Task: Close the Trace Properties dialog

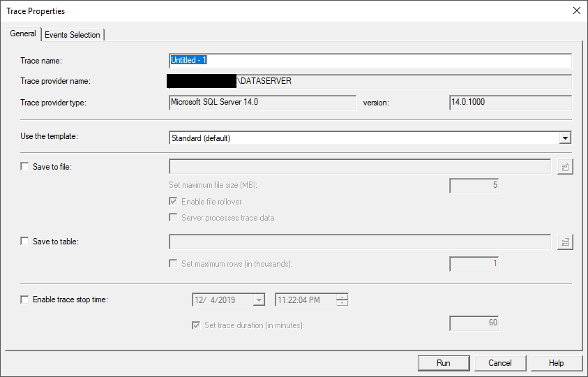Action: click(576, 10)
